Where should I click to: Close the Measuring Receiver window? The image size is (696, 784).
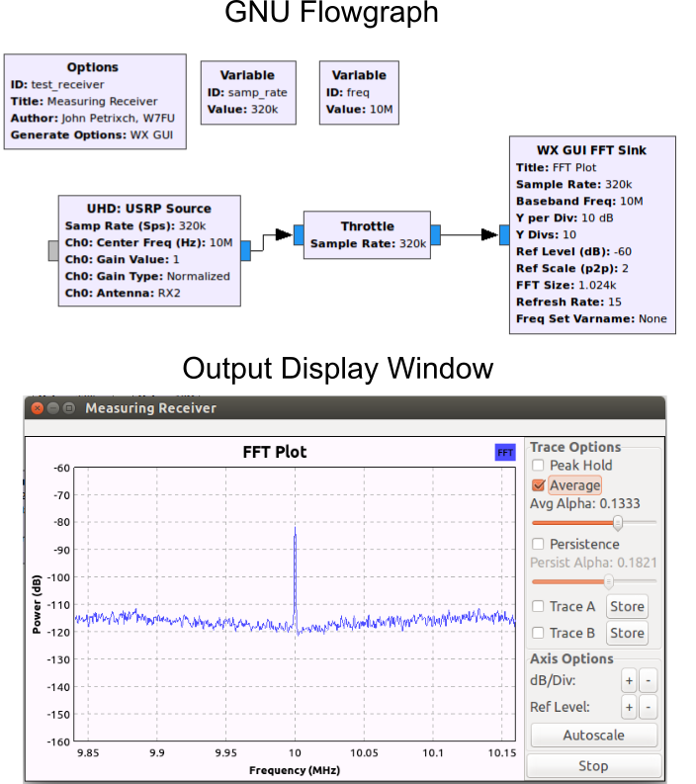(x=38, y=408)
